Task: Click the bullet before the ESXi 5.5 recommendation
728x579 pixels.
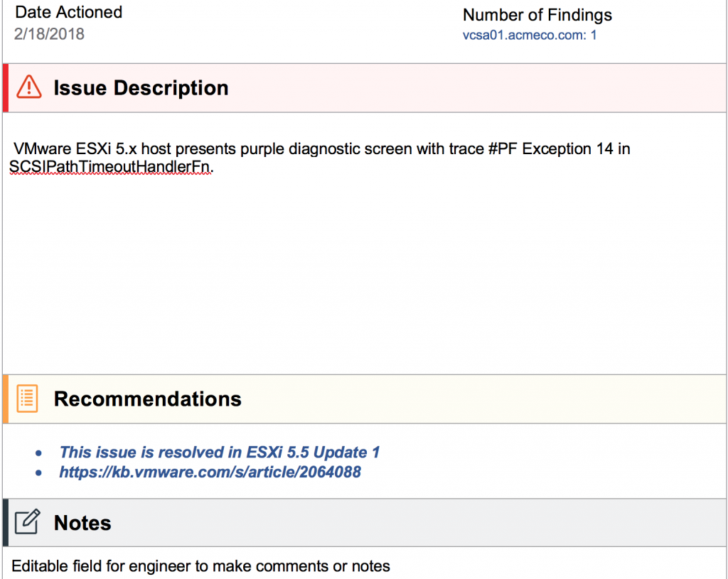Action: tap(39, 453)
